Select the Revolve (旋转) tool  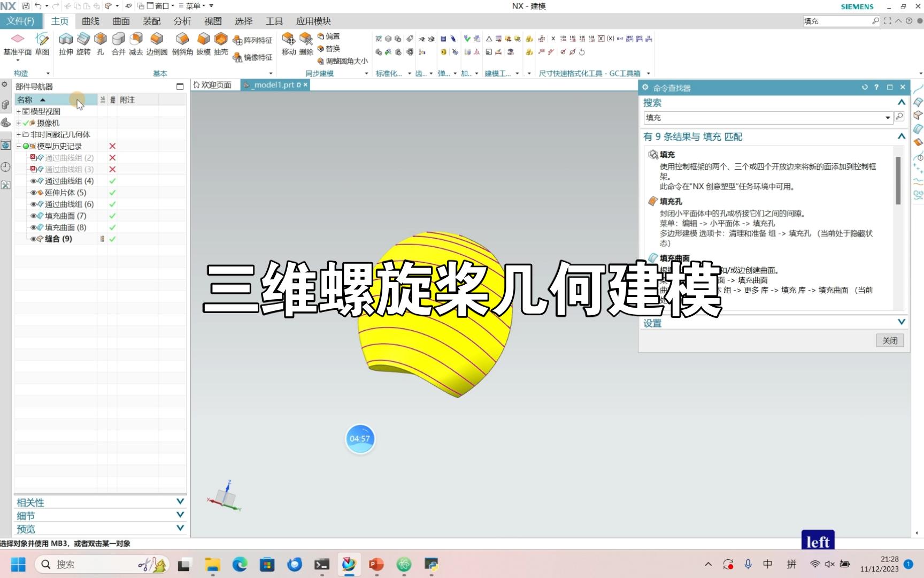pyautogui.click(x=83, y=44)
